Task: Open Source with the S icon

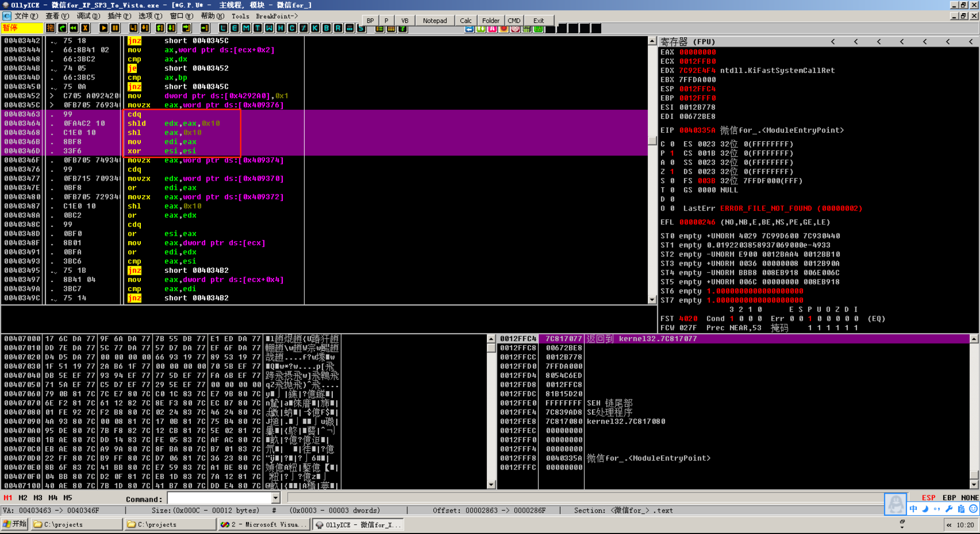Action: point(361,29)
